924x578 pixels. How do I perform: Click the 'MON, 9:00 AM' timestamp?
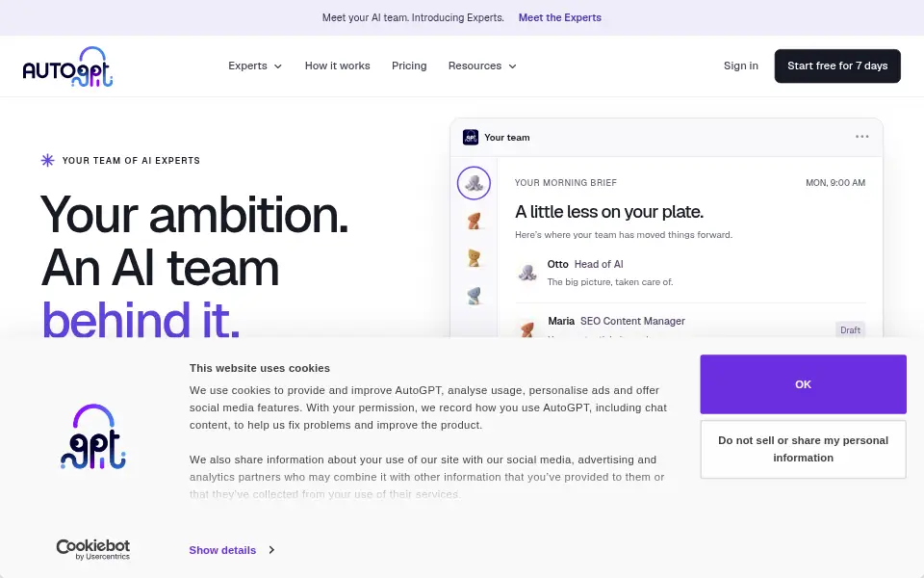835,183
